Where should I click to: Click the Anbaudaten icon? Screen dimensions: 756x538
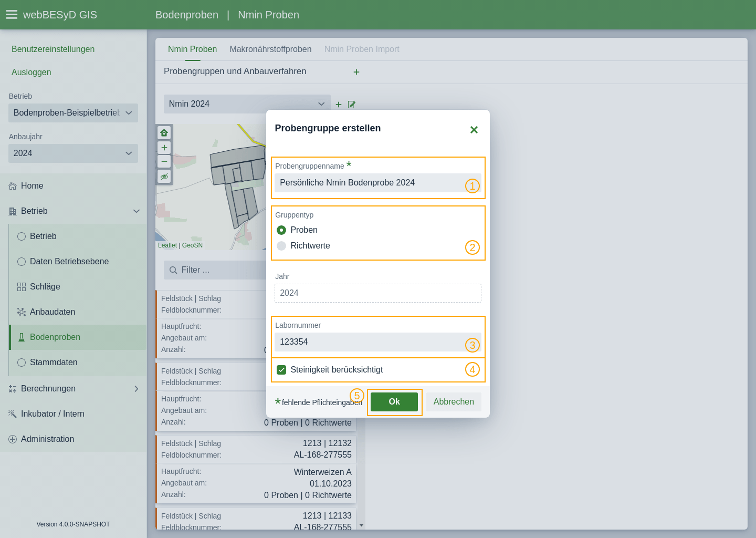(22, 312)
